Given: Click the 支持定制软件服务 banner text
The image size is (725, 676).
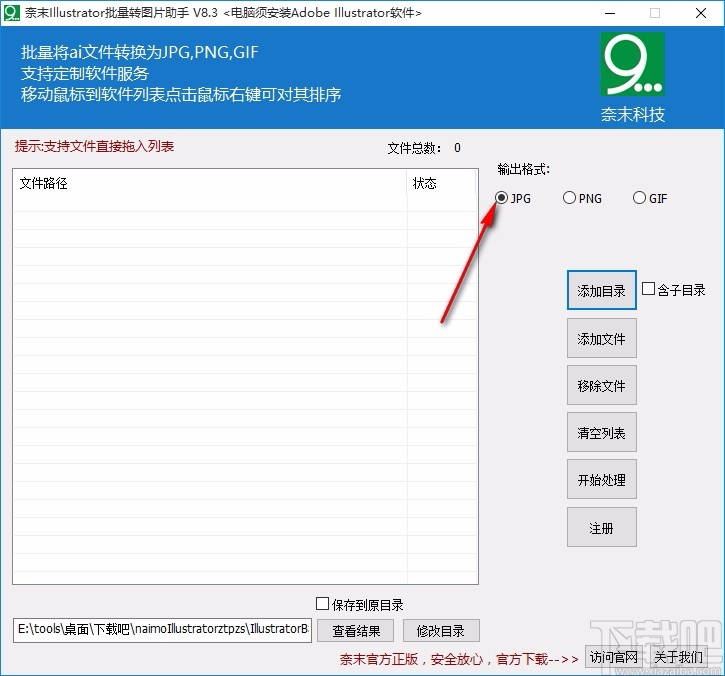Looking at the screenshot, I should pyautogui.click(x=85, y=74).
